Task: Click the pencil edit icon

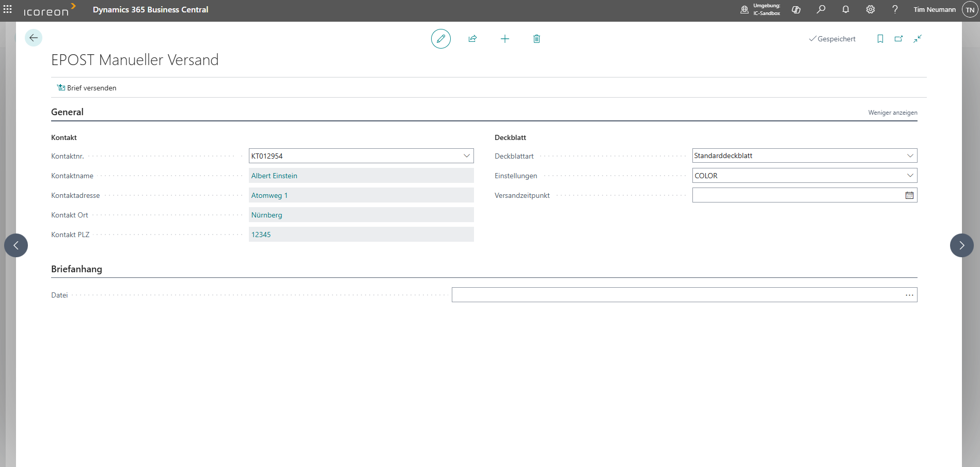Action: coord(440,39)
